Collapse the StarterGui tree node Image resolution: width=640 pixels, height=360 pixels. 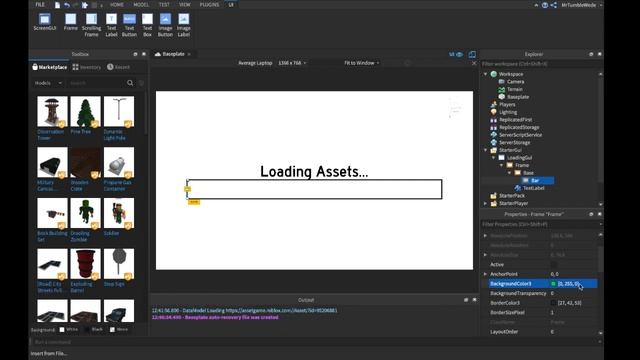coord(485,150)
